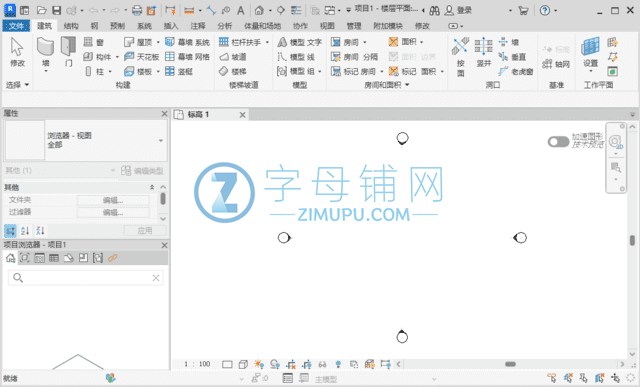The height and width of the screenshot is (387, 640).
Task: Click the properties panel scrollbar thumb
Action: click(163, 199)
